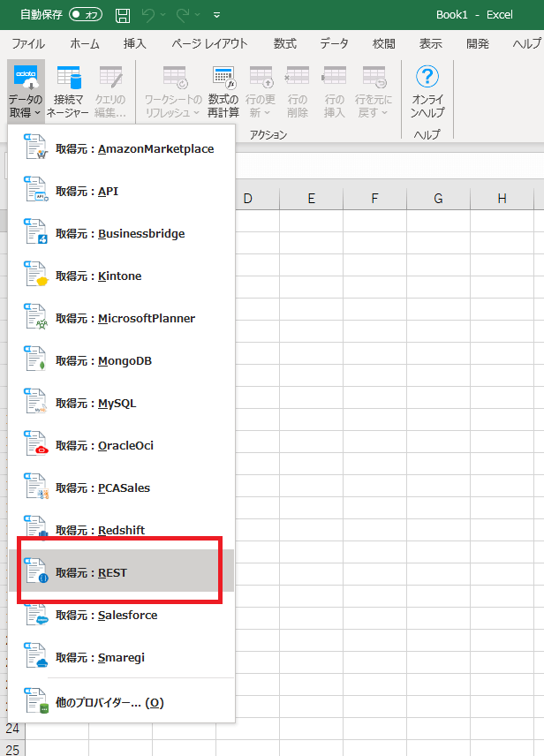Select 取得元：Businessbridge menu entry
Screen dimensions: 544x756
121,233
